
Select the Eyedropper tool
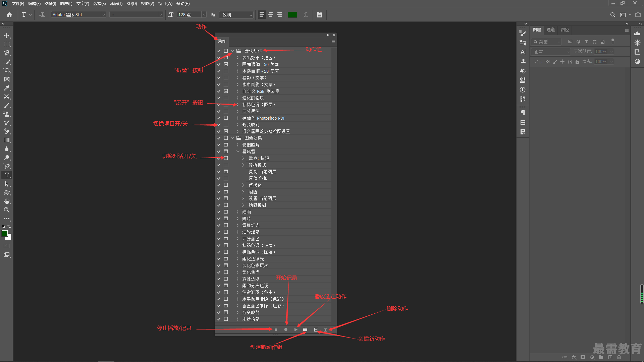tap(7, 88)
